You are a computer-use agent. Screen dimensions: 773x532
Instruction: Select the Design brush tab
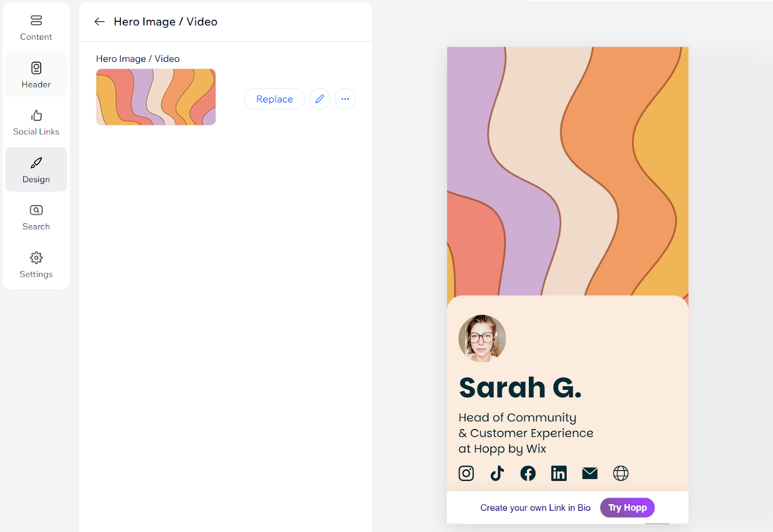[36, 170]
